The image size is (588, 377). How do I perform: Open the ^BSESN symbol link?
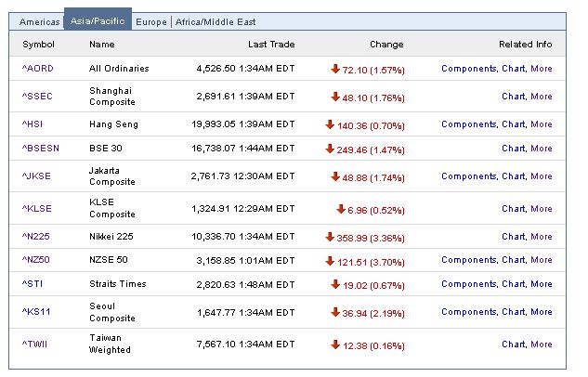[41, 149]
